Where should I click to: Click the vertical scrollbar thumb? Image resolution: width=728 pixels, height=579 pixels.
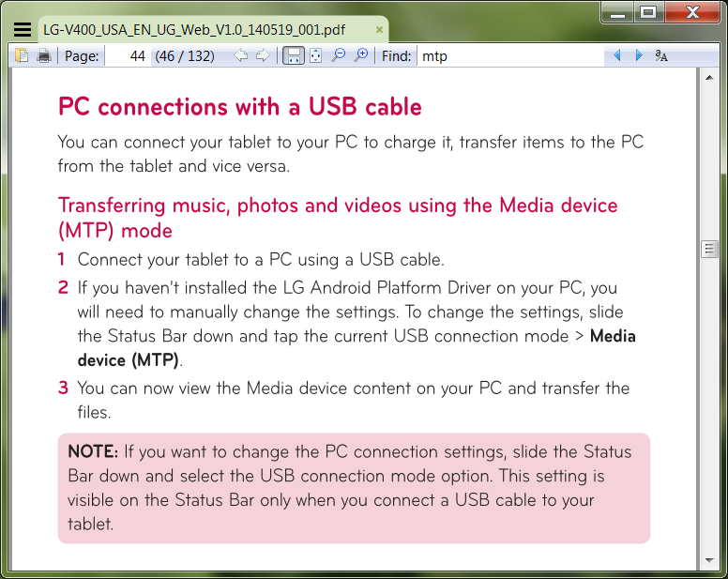coord(709,249)
